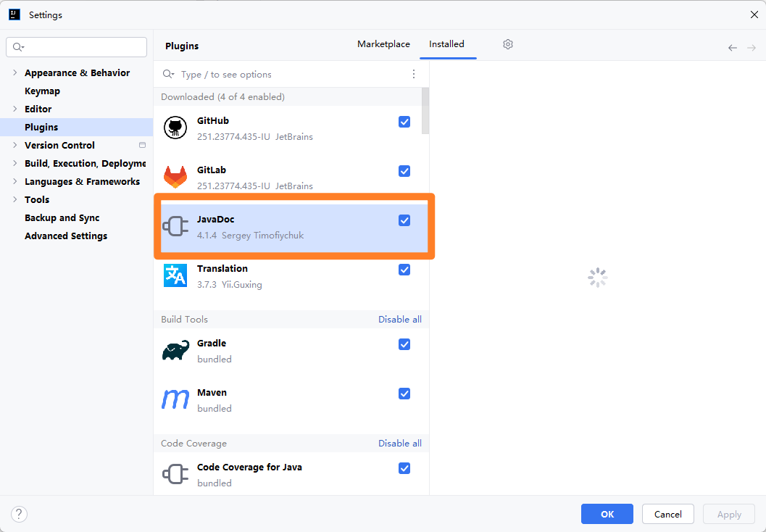
Task: Expand Languages & Frameworks node
Action: click(14, 181)
